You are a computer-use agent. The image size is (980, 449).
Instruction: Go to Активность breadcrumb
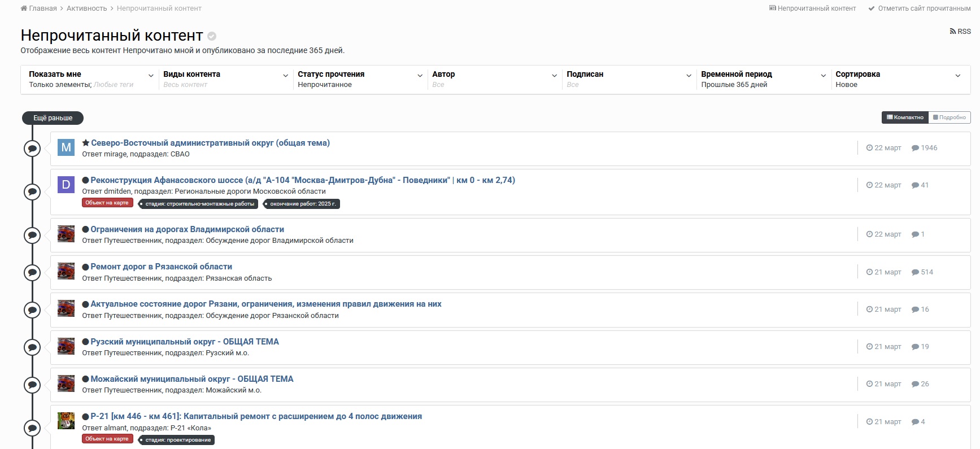tap(86, 8)
